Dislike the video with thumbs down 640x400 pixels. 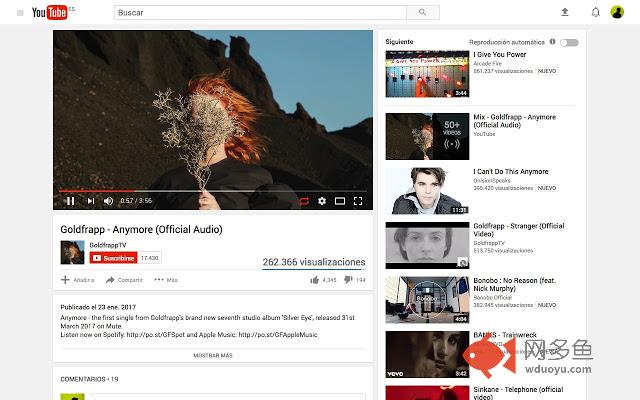348,280
